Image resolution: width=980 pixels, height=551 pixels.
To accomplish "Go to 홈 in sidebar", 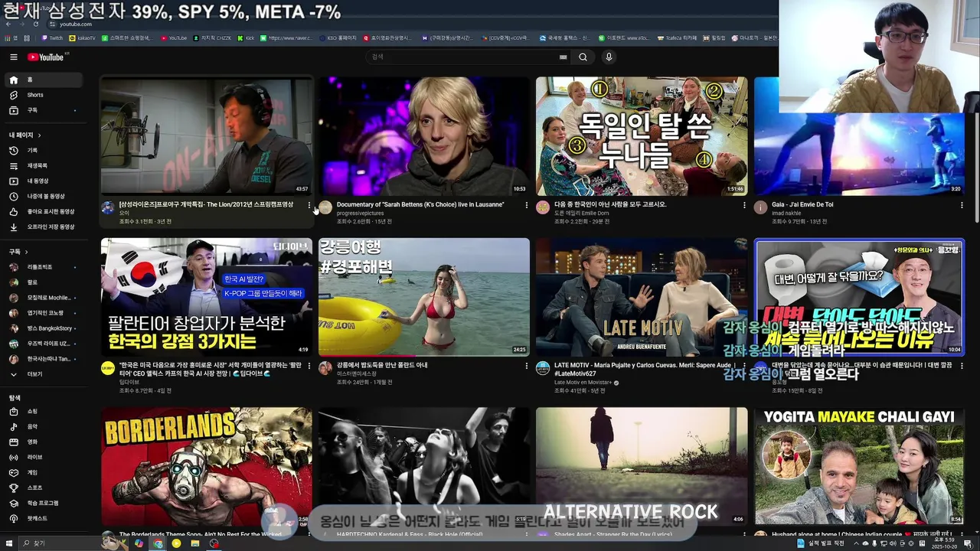I will 44,80.
